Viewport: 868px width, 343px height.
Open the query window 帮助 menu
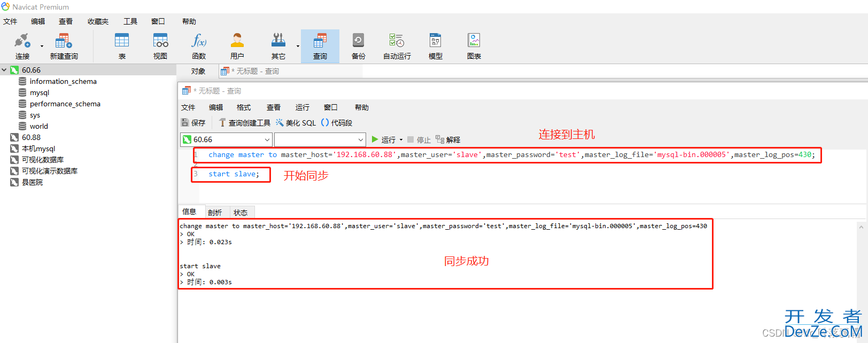pyautogui.click(x=362, y=107)
